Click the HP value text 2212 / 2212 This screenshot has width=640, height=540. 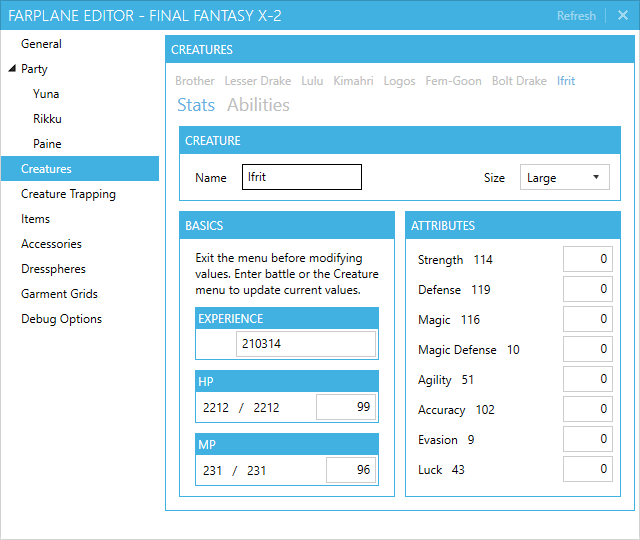[x=241, y=407]
